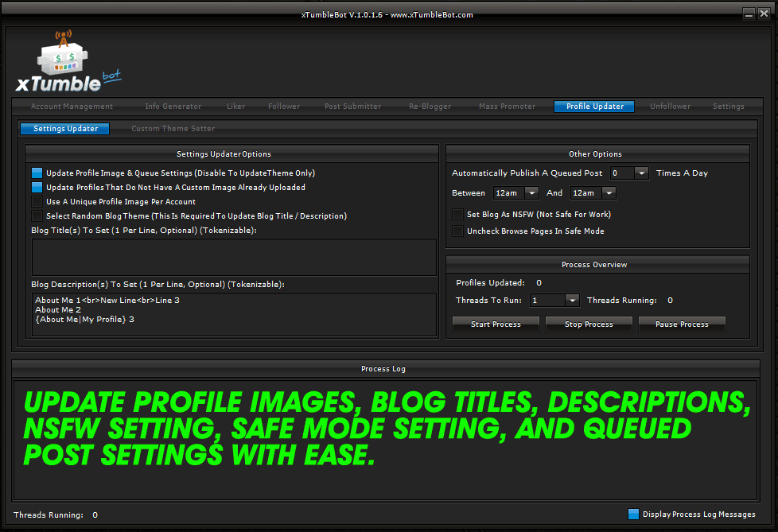Click the 'About Me 2' description line
The width and height of the screenshot is (778, 532).
[58, 310]
